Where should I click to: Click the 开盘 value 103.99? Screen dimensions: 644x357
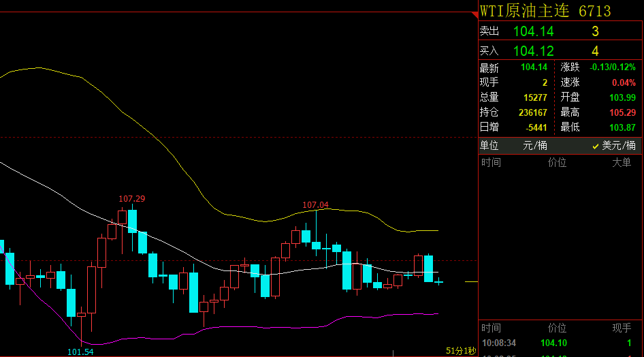(622, 98)
